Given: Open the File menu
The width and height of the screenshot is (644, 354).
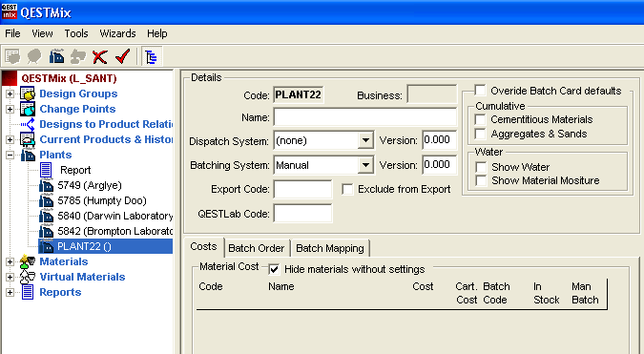Looking at the screenshot, I should (x=12, y=33).
